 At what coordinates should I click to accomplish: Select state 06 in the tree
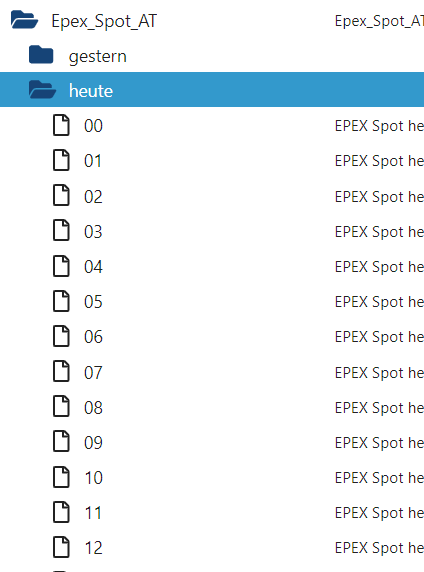point(93,337)
